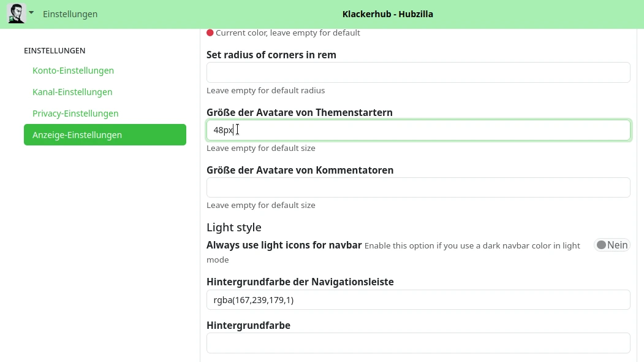Open the profile avatar menu
Viewport: 644px width, 362px height.
tap(16, 13)
